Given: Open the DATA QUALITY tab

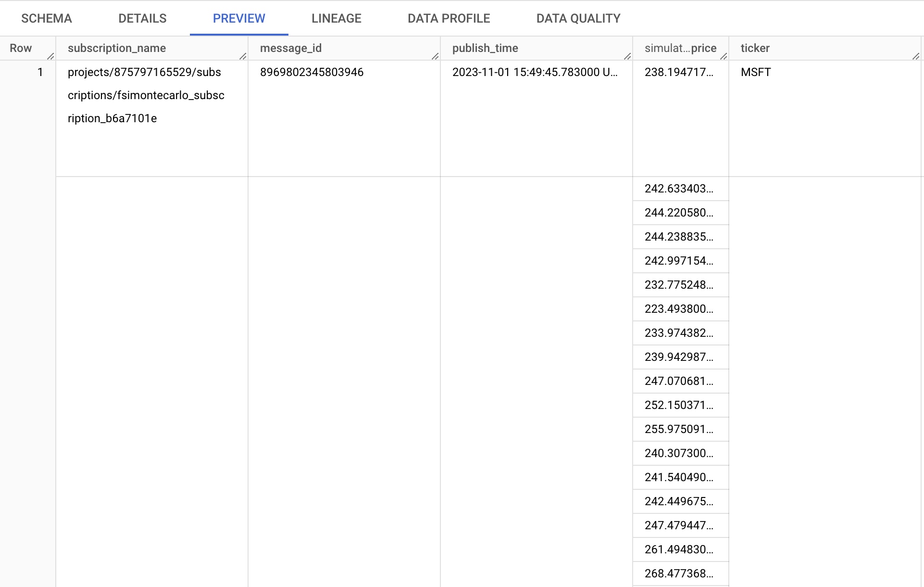Looking at the screenshot, I should [578, 18].
